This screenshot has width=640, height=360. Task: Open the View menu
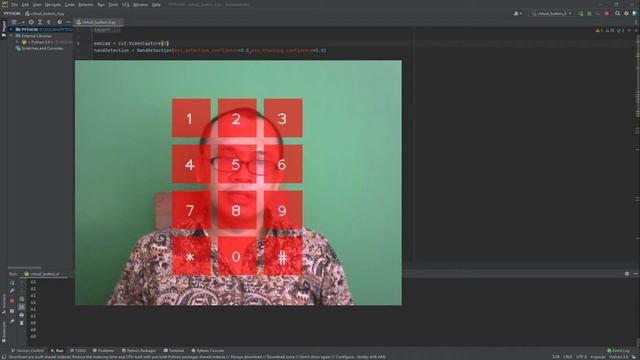[x=37, y=4]
